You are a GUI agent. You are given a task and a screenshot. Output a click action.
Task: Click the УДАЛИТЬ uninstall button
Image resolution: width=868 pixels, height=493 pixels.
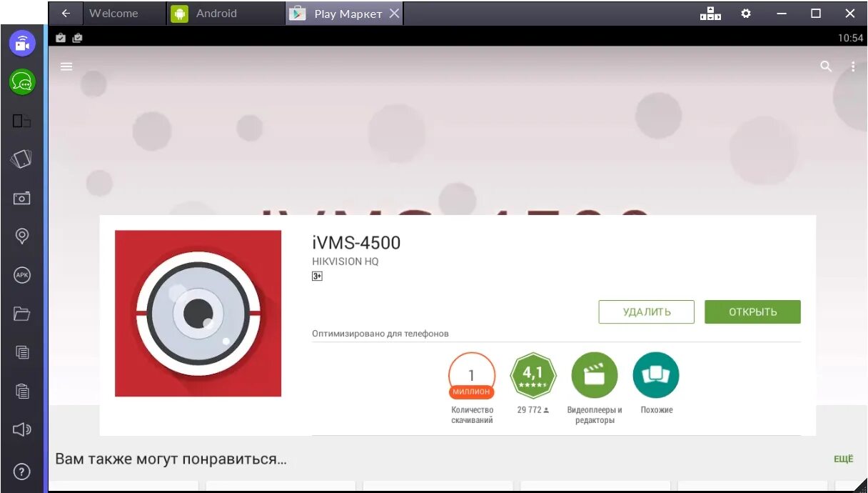(x=647, y=312)
